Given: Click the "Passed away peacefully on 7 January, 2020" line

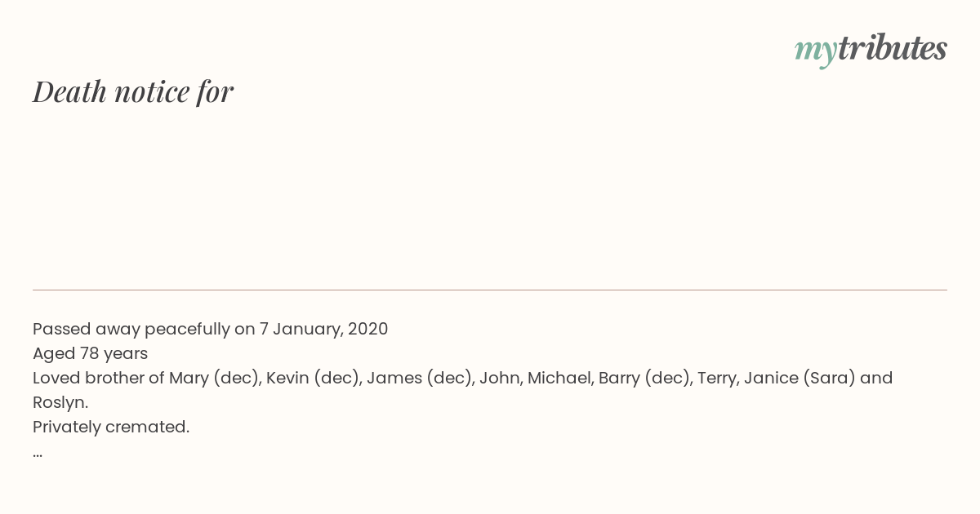Looking at the screenshot, I should (x=211, y=330).
